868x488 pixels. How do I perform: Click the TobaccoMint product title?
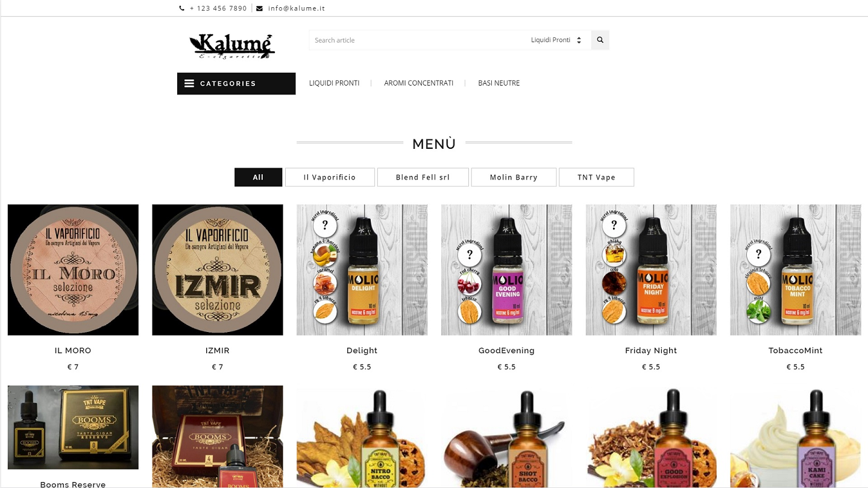pyautogui.click(x=795, y=351)
